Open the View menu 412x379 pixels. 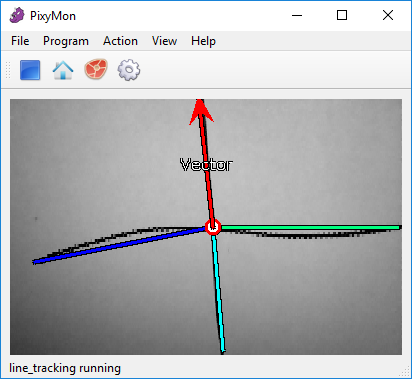coord(164,41)
